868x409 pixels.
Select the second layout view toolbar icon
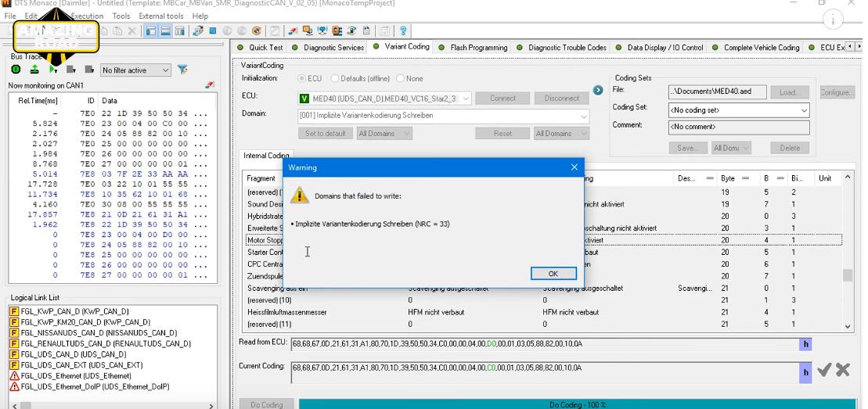coord(165,31)
